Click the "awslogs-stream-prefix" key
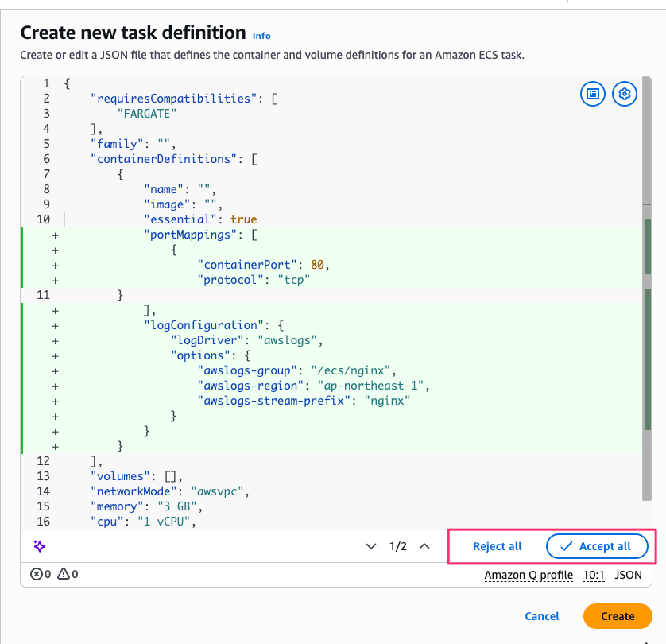666x644 pixels. pyautogui.click(x=273, y=401)
